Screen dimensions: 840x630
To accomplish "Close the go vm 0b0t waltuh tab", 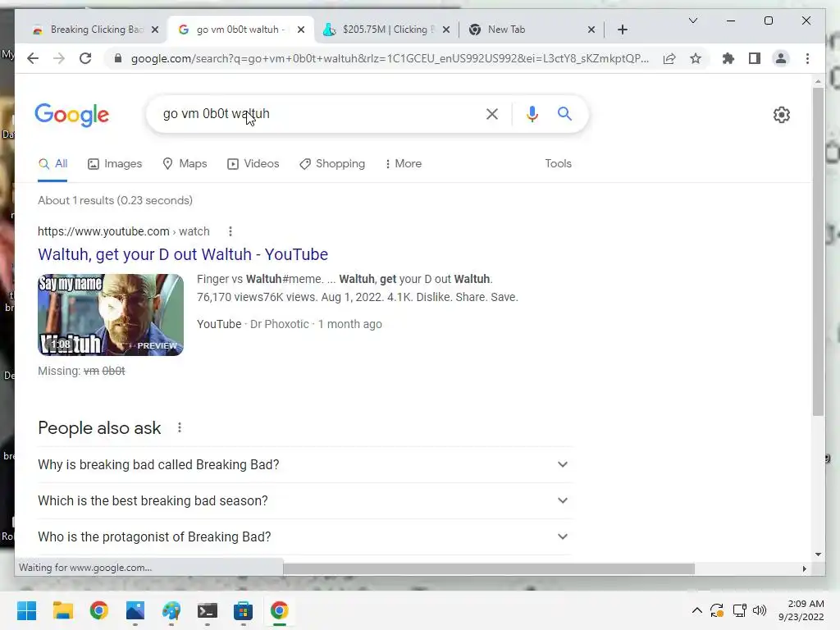I will coord(301,30).
